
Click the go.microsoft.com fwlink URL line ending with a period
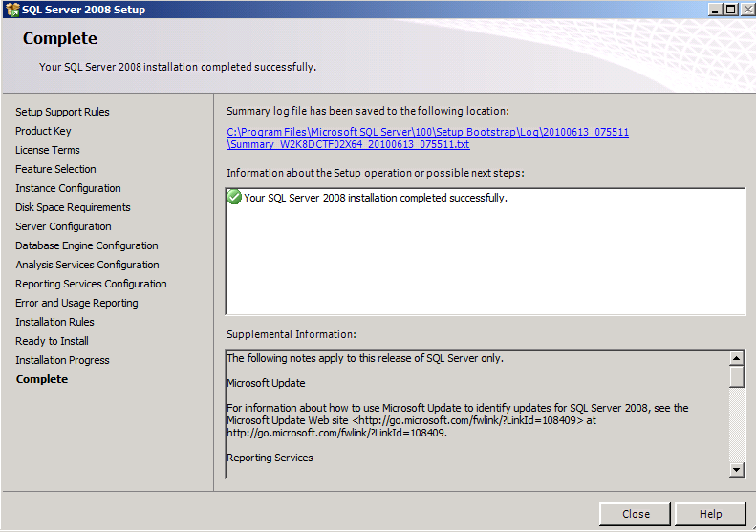click(x=337, y=433)
